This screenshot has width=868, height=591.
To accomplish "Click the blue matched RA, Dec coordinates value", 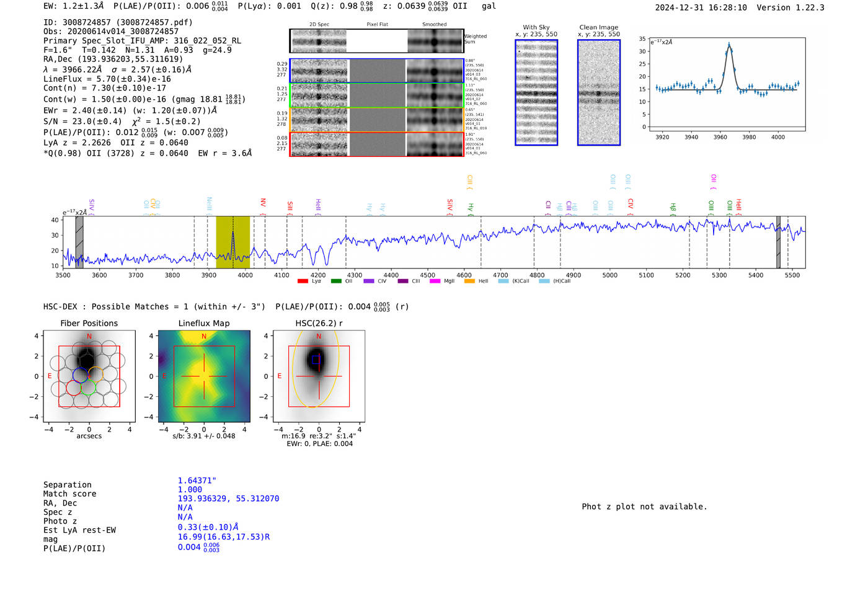I will coord(228,499).
